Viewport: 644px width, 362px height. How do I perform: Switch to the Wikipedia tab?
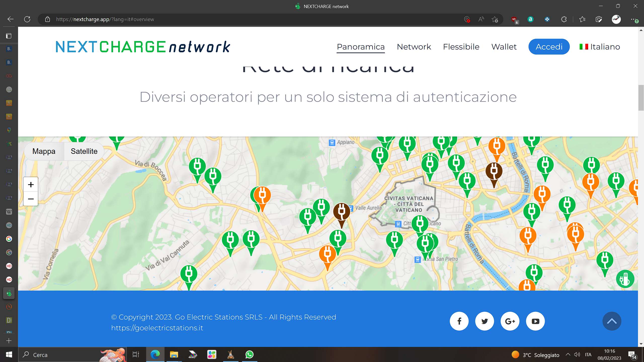[x=9, y=212]
